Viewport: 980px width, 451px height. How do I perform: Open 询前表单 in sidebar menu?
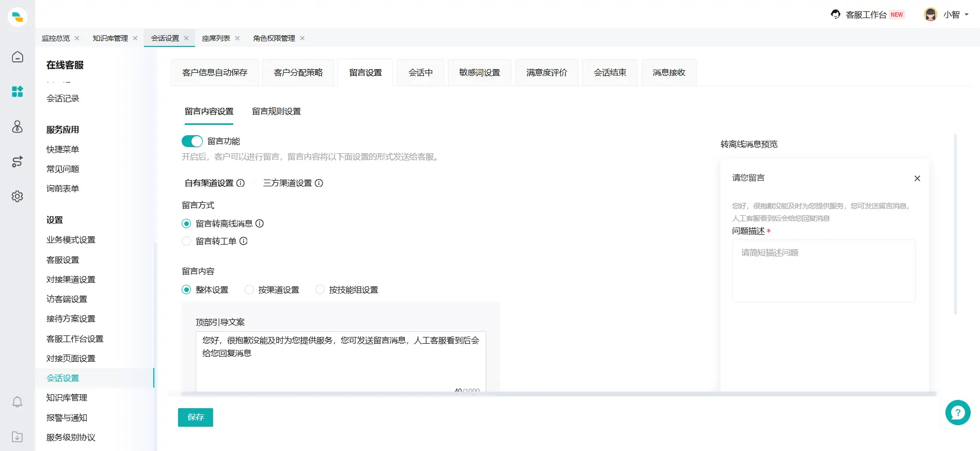(x=63, y=189)
